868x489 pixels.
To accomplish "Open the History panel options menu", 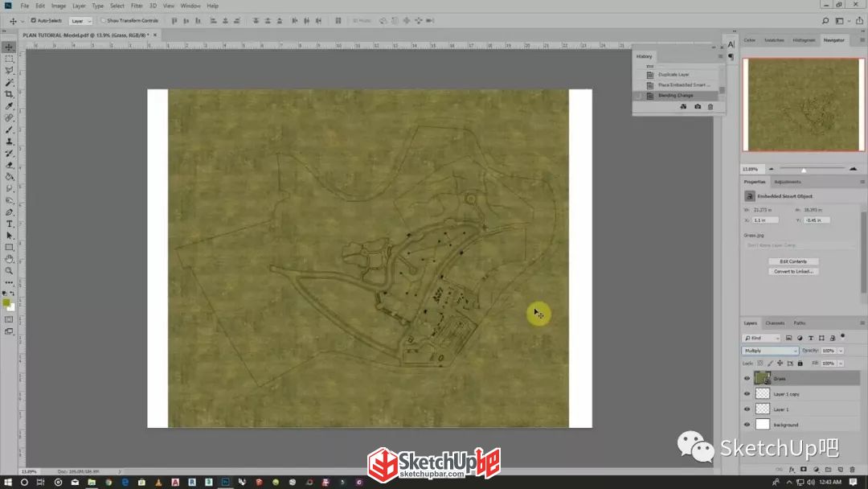I will pyautogui.click(x=720, y=56).
